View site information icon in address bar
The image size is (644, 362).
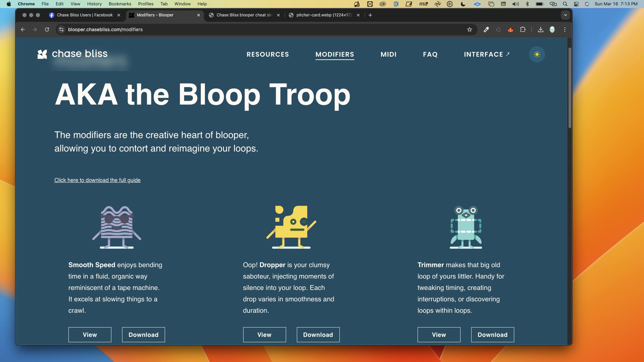click(61, 29)
